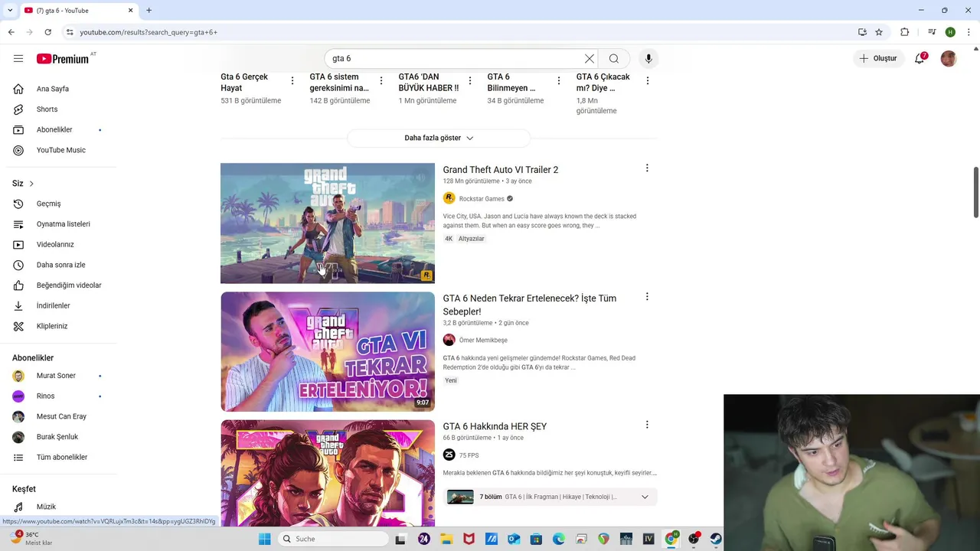Click the Oluştur create button
Viewport: 980px width, 551px height.
pyautogui.click(x=877, y=58)
